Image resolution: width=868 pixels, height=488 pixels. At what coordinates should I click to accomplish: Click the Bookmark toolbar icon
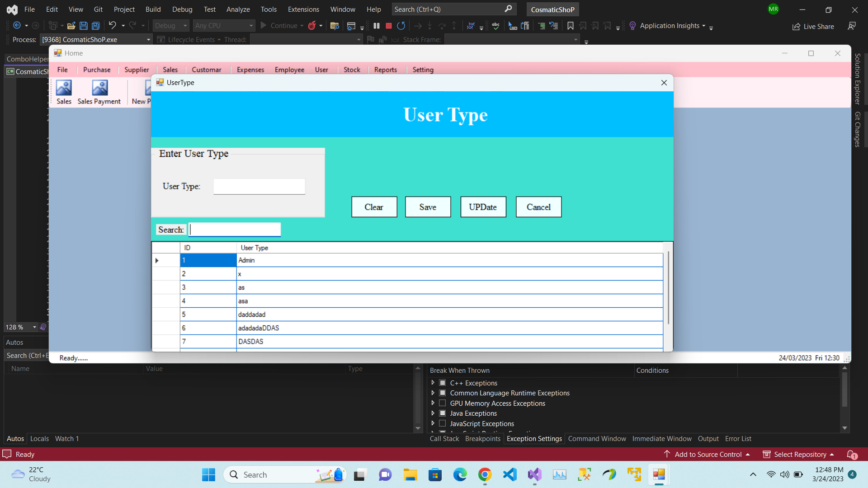pyautogui.click(x=571, y=26)
